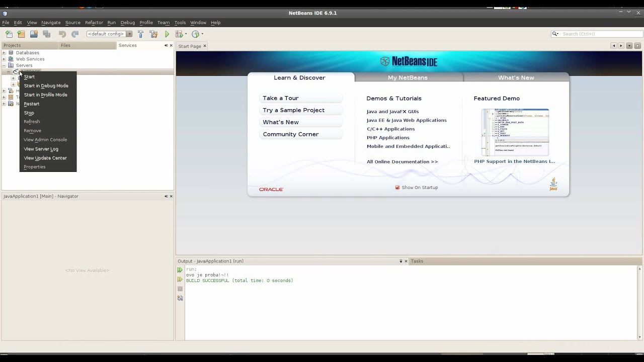The height and width of the screenshot is (362, 644).
Task: Open C/C++ Applications tutorial link
Action: coord(391,129)
